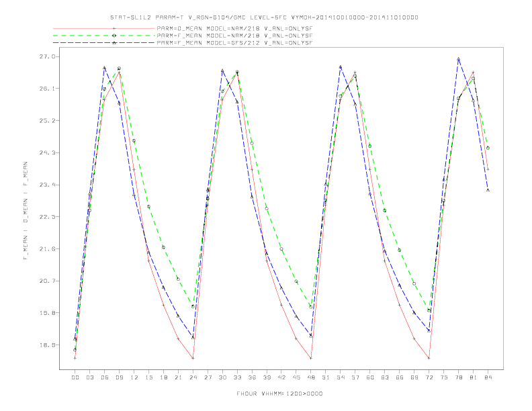532x411 pixels.
Task: Click the x-axis tick label 54
Action: [x=341, y=377]
